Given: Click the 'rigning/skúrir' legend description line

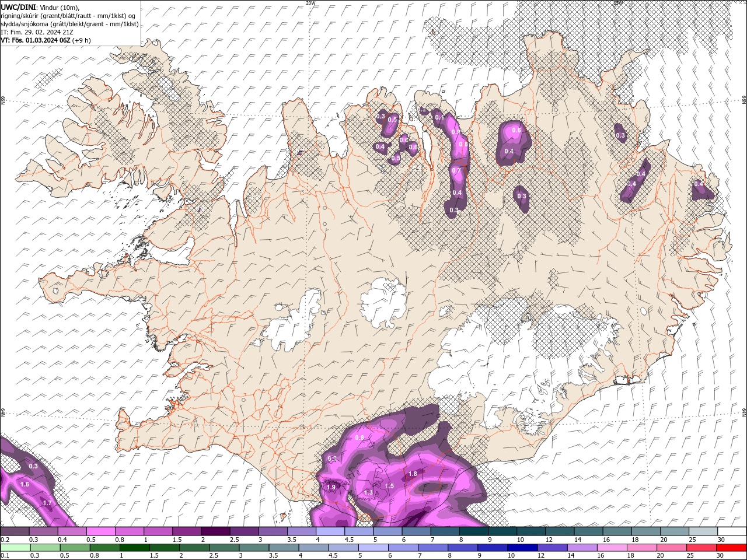Looking at the screenshot, I should coord(68,15).
